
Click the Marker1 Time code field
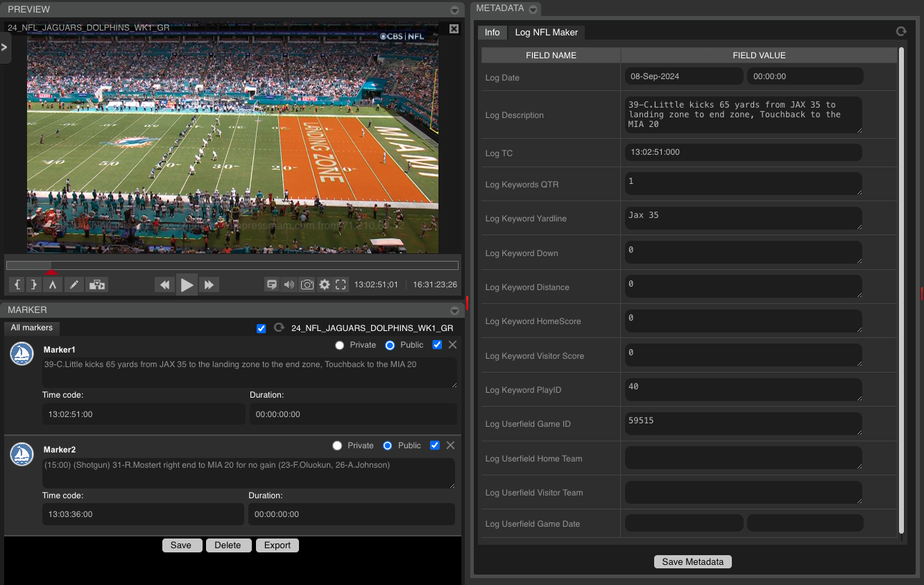point(144,414)
